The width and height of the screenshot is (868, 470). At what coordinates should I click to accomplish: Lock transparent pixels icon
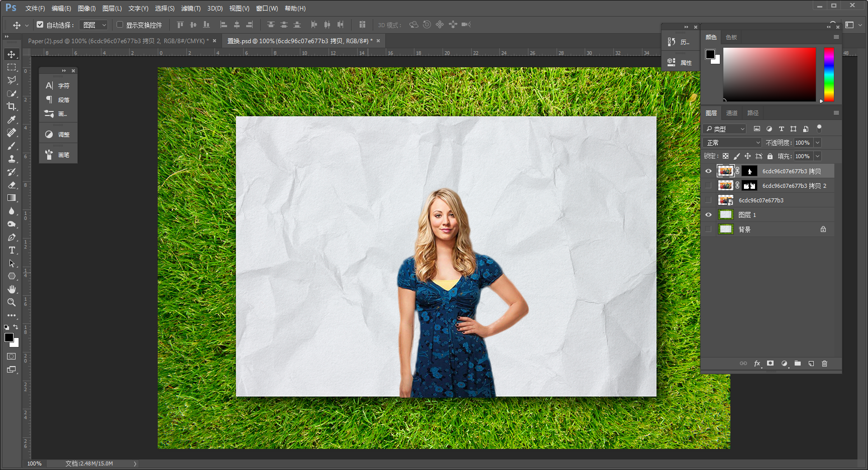(x=725, y=156)
